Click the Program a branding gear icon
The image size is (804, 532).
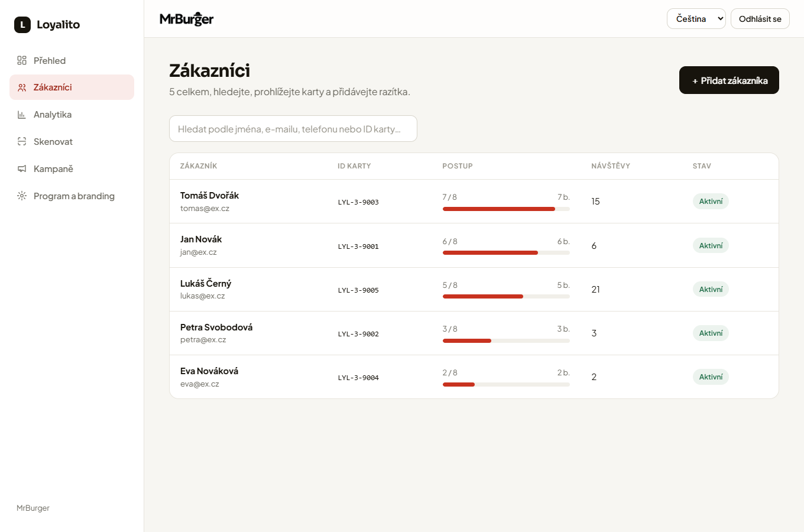click(22, 196)
